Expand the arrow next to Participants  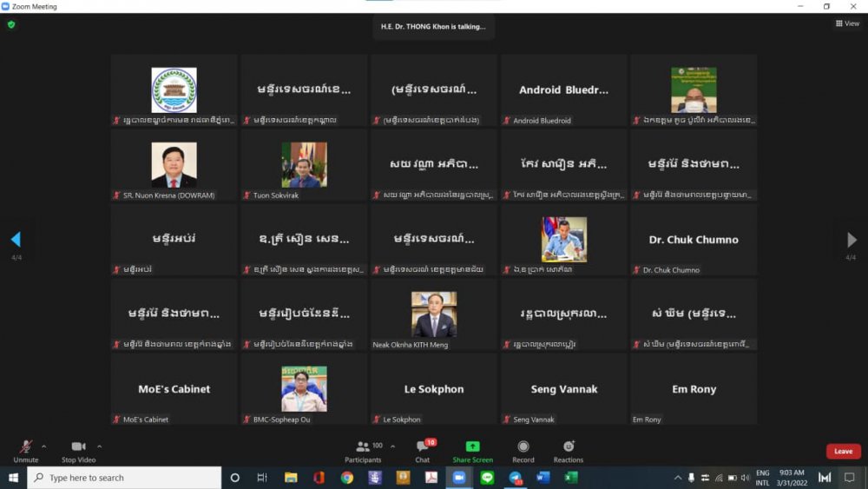pyautogui.click(x=392, y=446)
